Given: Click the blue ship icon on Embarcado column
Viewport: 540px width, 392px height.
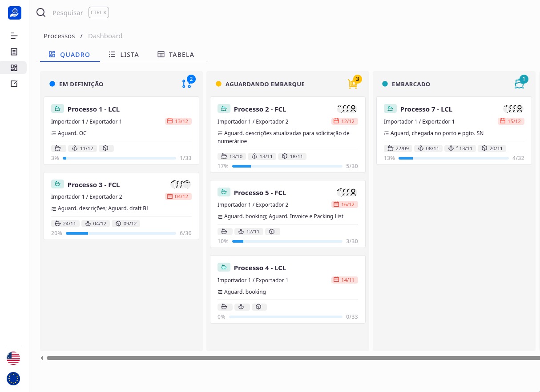Looking at the screenshot, I should [x=519, y=84].
